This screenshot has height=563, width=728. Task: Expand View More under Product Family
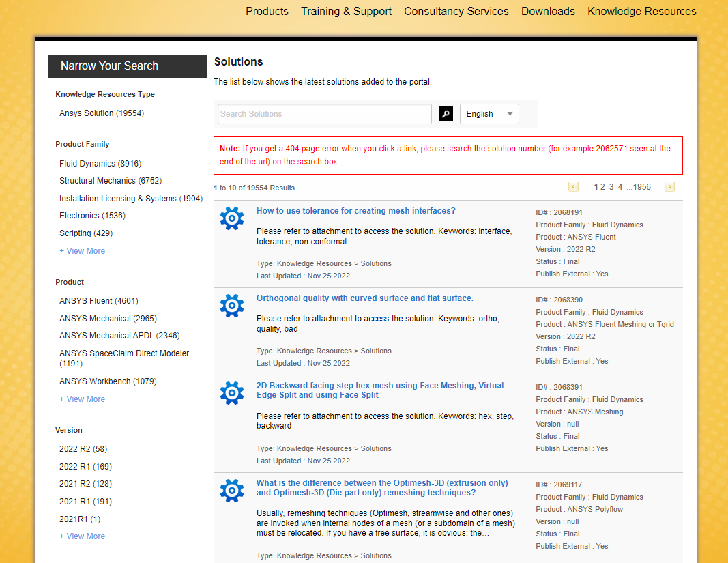pos(82,251)
